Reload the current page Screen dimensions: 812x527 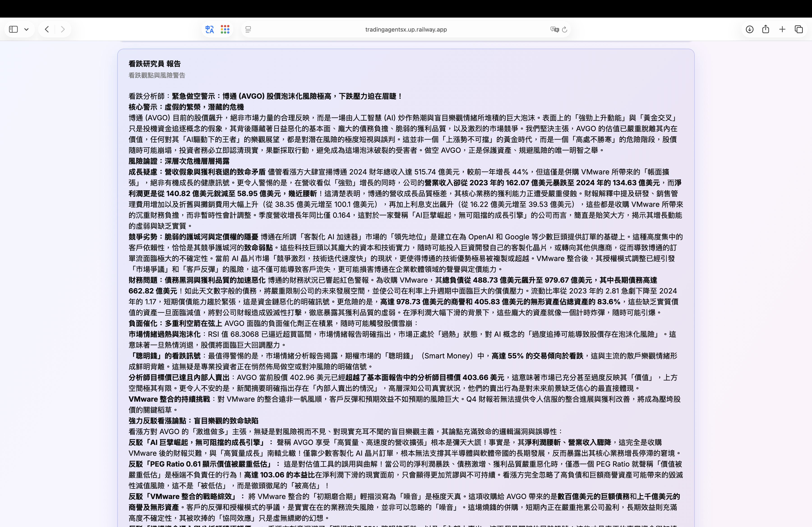[565, 29]
